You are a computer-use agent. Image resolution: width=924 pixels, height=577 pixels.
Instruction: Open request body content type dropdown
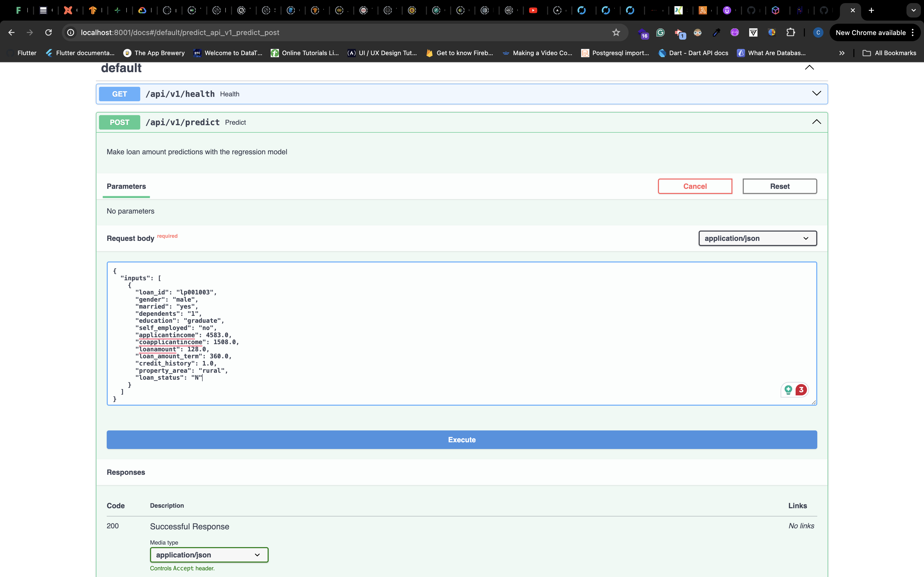pos(757,238)
